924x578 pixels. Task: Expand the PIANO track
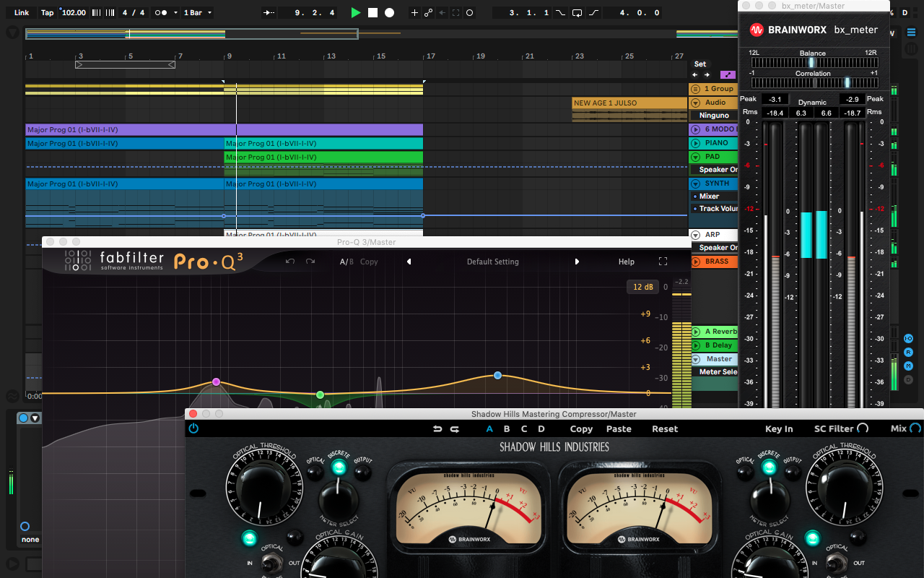click(695, 143)
